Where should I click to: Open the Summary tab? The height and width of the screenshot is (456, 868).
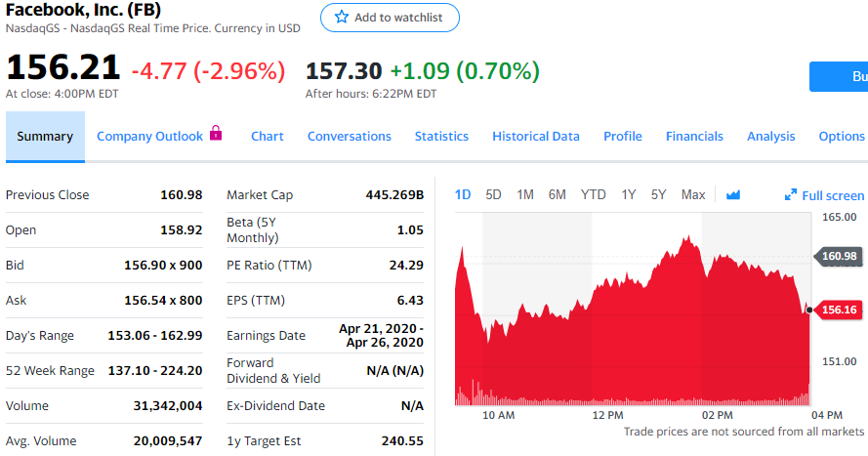pyautogui.click(x=45, y=137)
